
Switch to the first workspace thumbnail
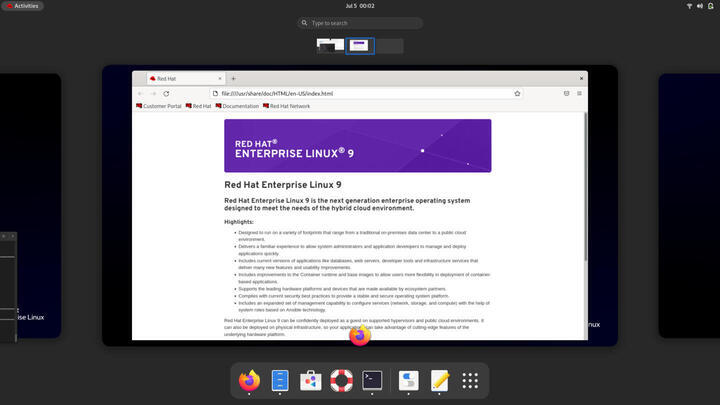pyautogui.click(x=330, y=45)
